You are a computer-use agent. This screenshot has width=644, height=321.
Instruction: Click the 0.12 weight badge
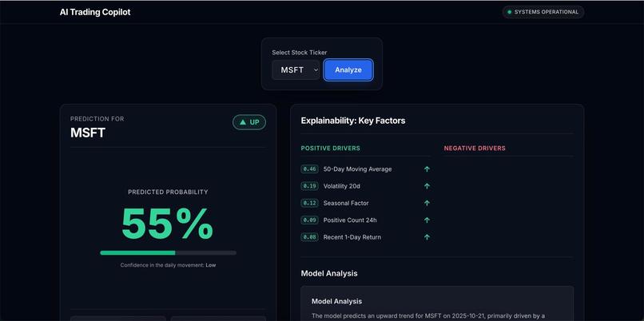tap(310, 203)
